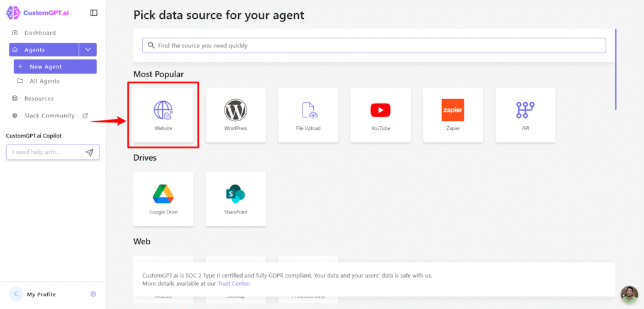Screen dimensions: 644x309
Task: Choose the WordPress data source card
Action: pos(236,115)
